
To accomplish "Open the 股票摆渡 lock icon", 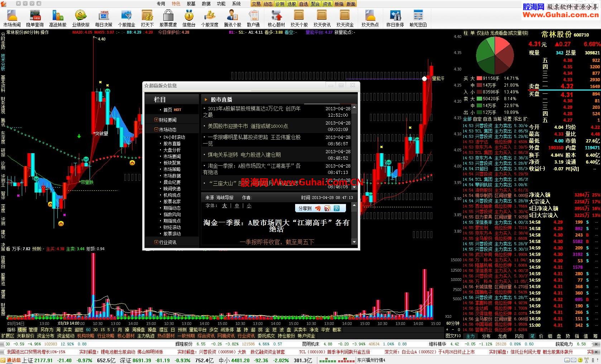I will tap(168, 19).
